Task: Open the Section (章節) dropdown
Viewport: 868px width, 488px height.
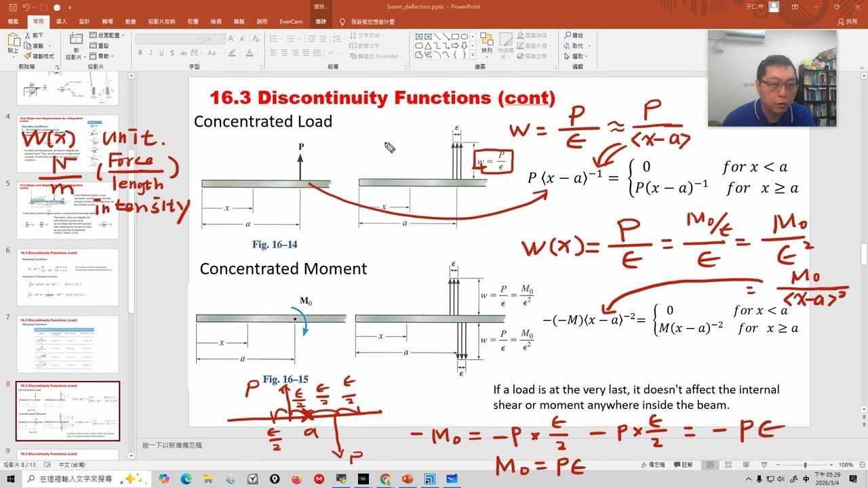Action: click(x=102, y=56)
